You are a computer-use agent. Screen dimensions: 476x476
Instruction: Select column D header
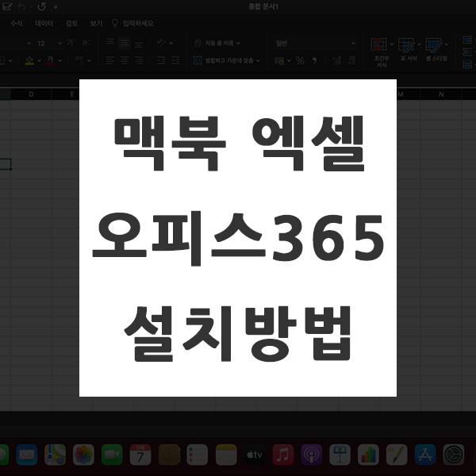[31, 94]
